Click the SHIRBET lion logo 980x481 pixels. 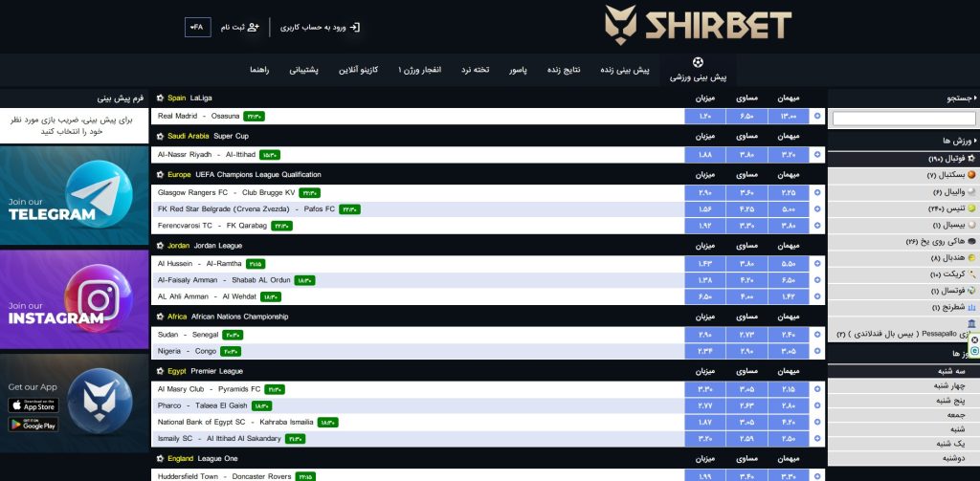(698, 25)
